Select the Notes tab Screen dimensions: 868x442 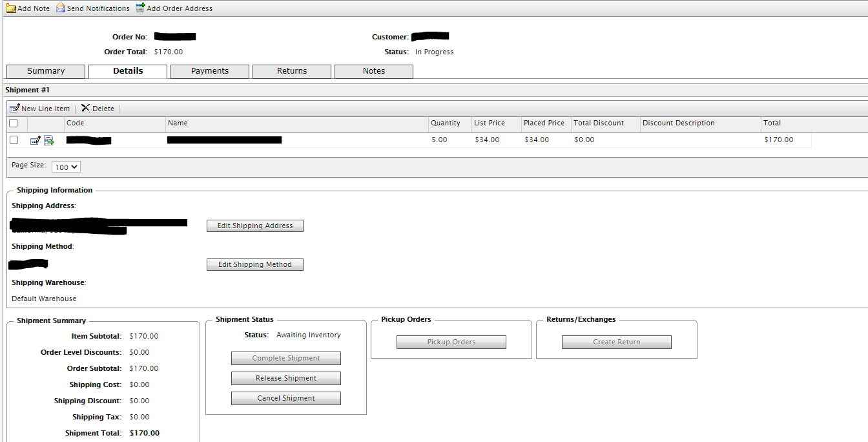374,71
